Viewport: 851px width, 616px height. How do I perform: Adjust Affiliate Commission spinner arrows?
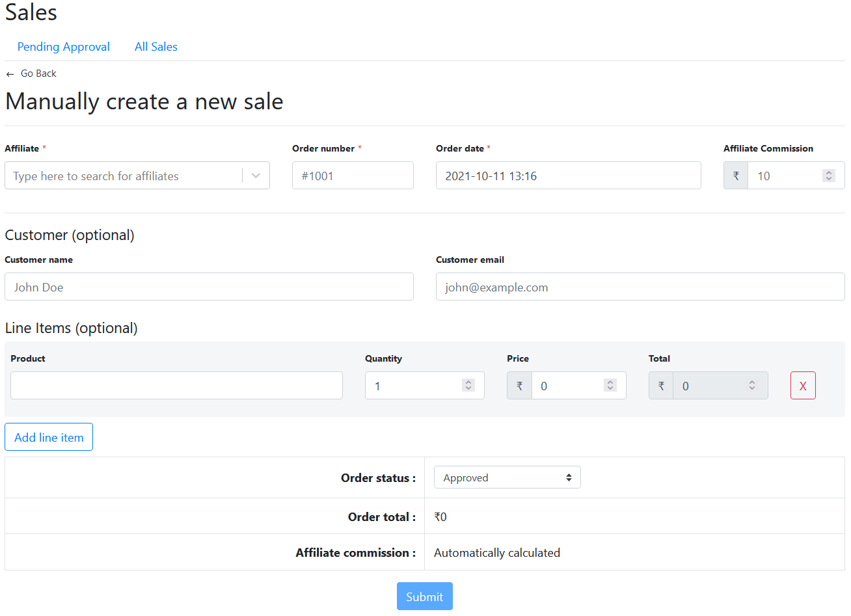tap(828, 176)
